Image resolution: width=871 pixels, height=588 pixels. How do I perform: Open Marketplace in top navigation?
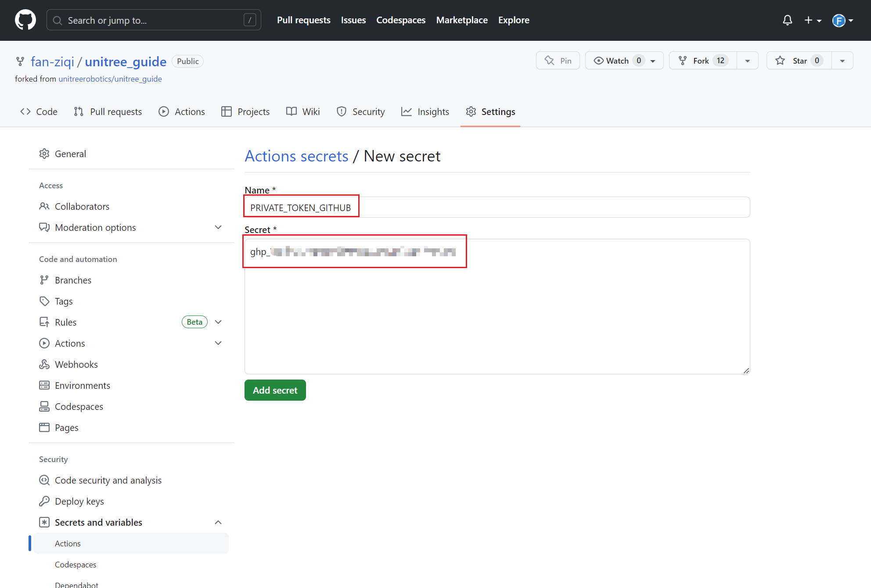click(x=461, y=20)
